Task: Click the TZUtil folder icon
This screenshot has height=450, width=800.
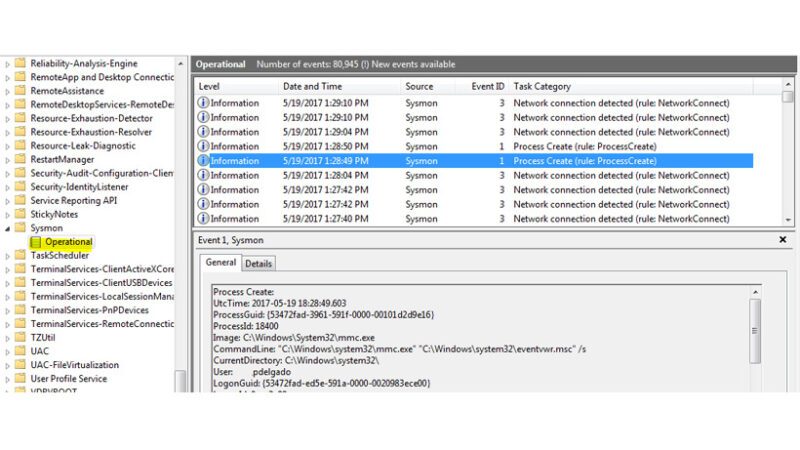Action: (x=20, y=337)
